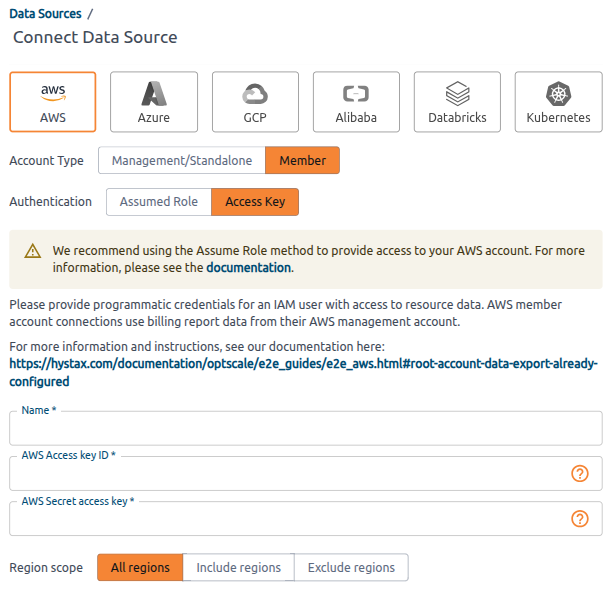Pick the GCP cloud card
The image size is (612, 590).
point(255,102)
